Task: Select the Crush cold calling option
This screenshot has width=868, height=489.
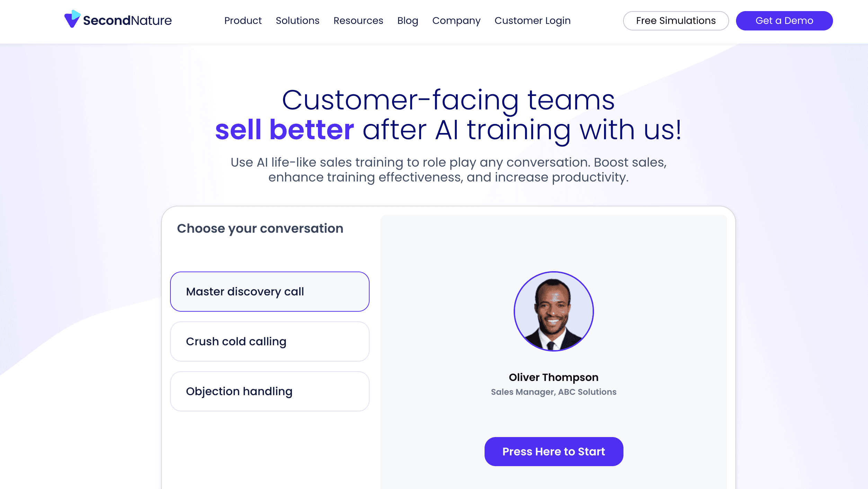Action: [x=269, y=342]
